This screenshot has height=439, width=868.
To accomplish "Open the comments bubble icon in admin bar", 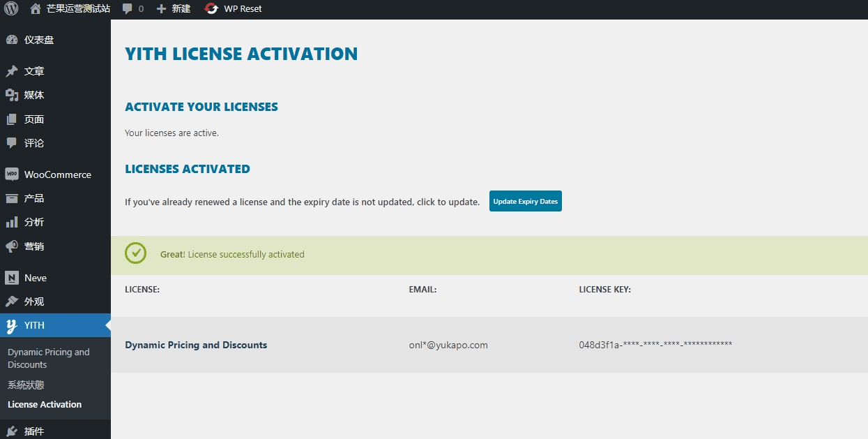I will point(127,9).
